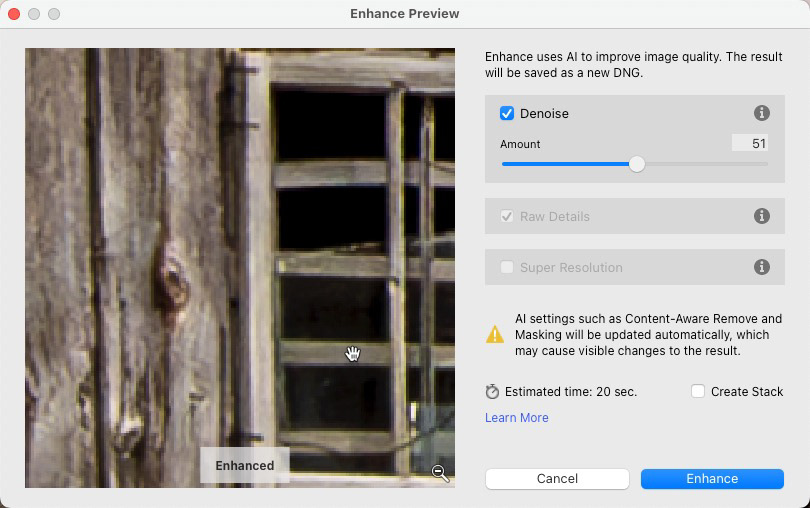Image resolution: width=810 pixels, height=508 pixels.
Task: Click the enhanced preview image
Action: click(240, 268)
